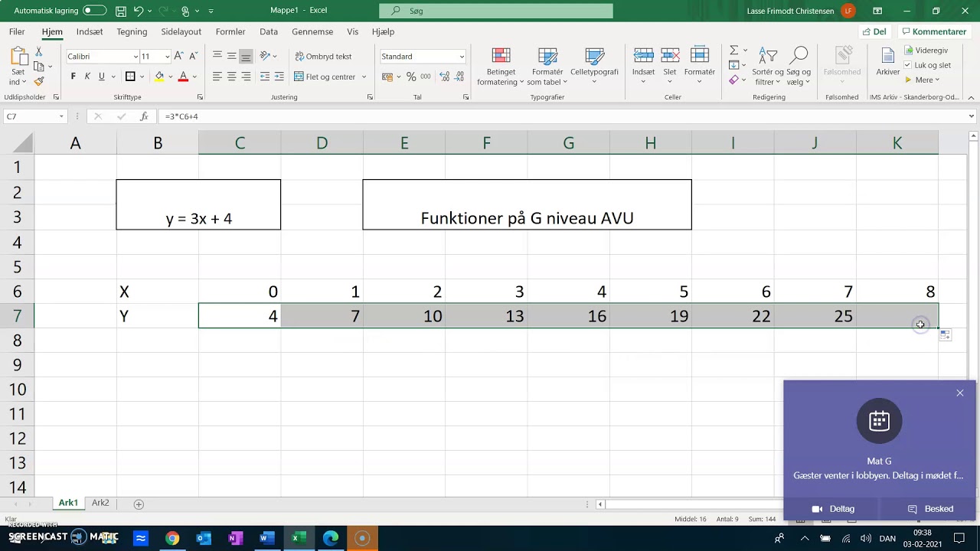Click the percent style icon
The image size is (980, 551).
[x=411, y=77]
